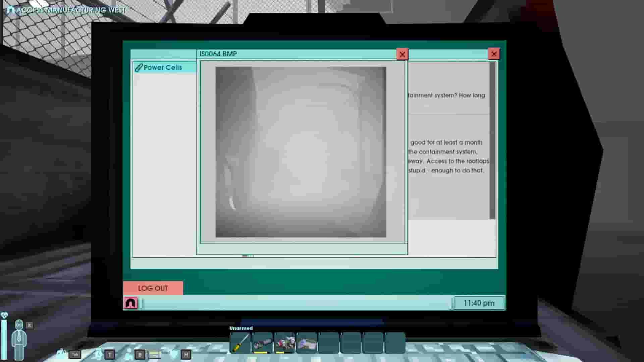Click the X prompt beside the character figure
Image resolution: width=644 pixels, height=362 pixels.
pos(30,324)
